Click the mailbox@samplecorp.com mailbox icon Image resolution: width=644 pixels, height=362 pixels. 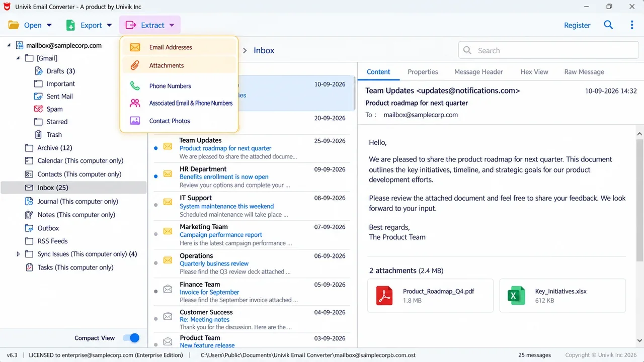[20, 45]
